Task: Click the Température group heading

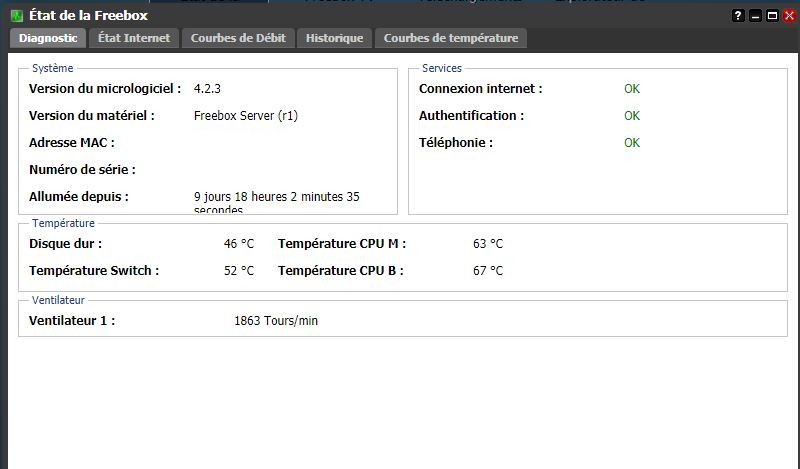Action: point(63,224)
